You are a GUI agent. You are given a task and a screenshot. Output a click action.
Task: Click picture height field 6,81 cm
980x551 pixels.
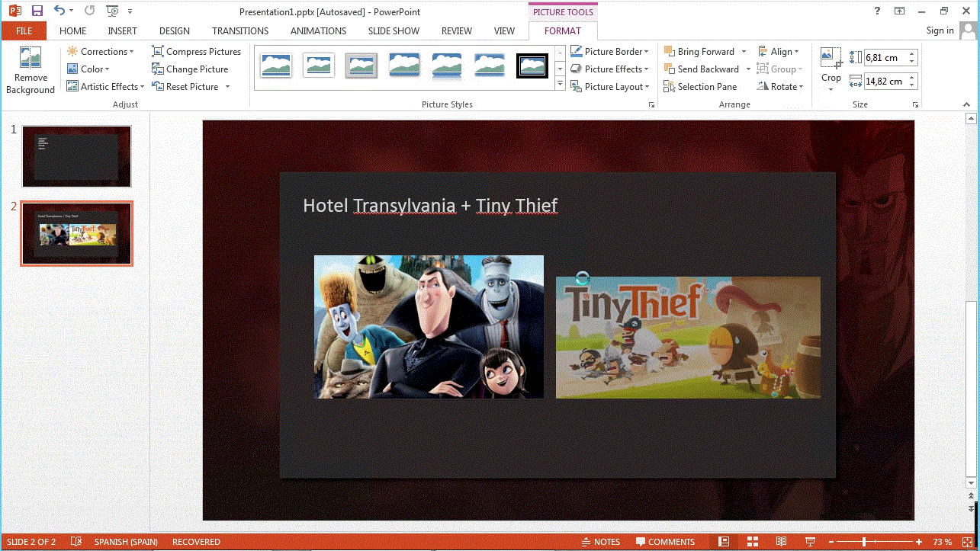click(x=885, y=58)
